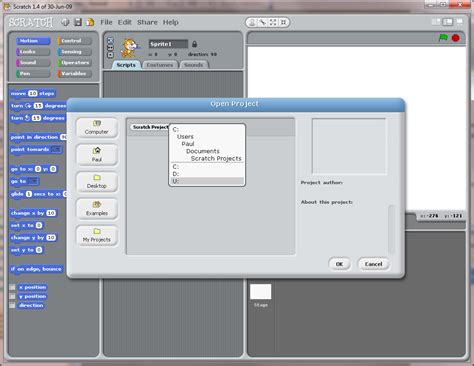Choose the D: drive entry
This screenshot has width=474, height=366.
tap(207, 174)
